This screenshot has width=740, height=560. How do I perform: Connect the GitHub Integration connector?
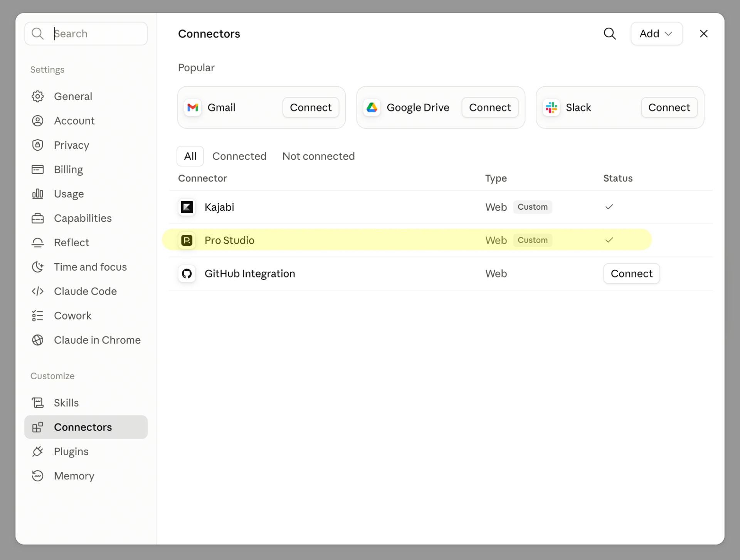pos(632,274)
